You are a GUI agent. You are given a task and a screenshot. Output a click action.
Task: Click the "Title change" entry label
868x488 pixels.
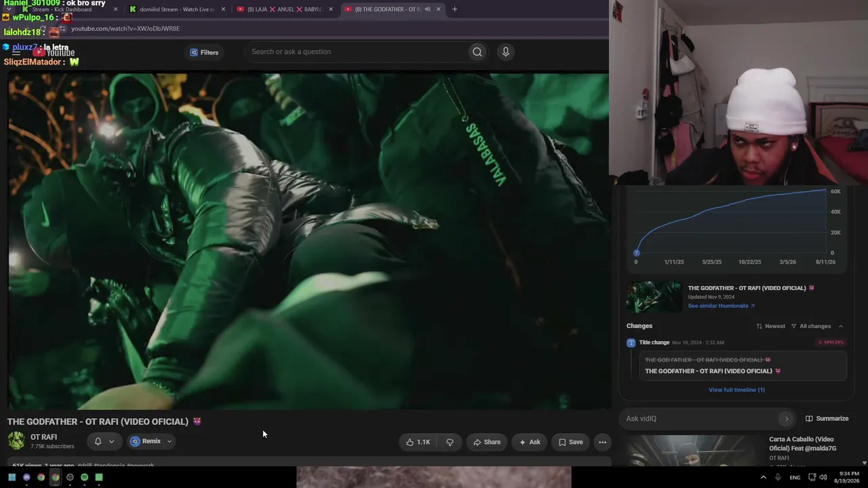coord(654,343)
